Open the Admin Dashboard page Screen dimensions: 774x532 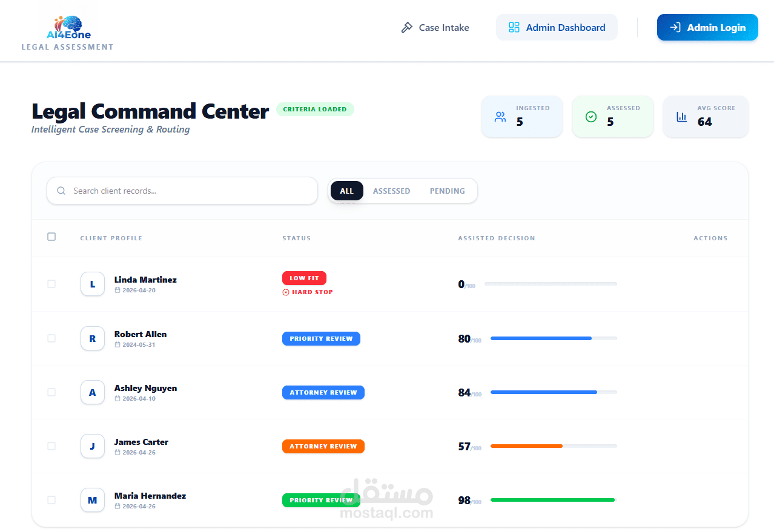[557, 27]
